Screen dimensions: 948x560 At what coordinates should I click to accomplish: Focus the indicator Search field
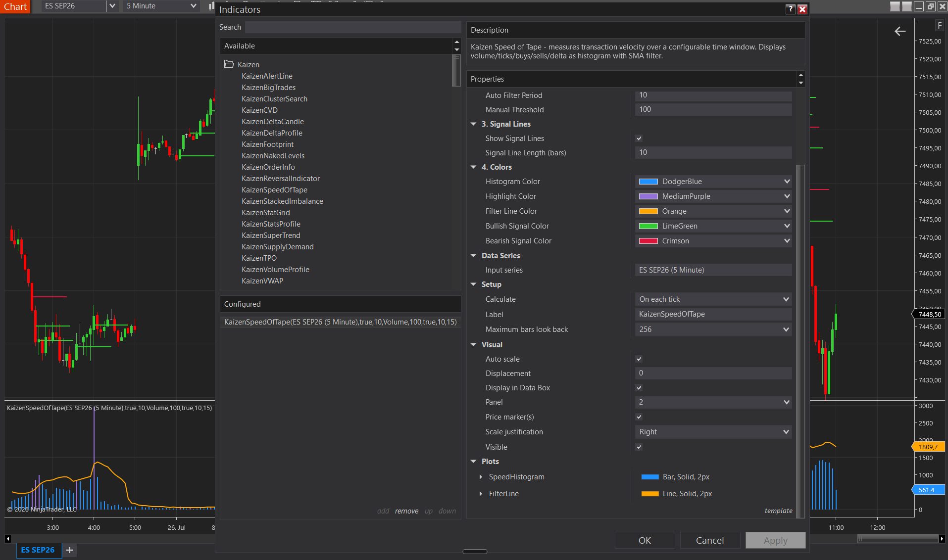tap(353, 27)
